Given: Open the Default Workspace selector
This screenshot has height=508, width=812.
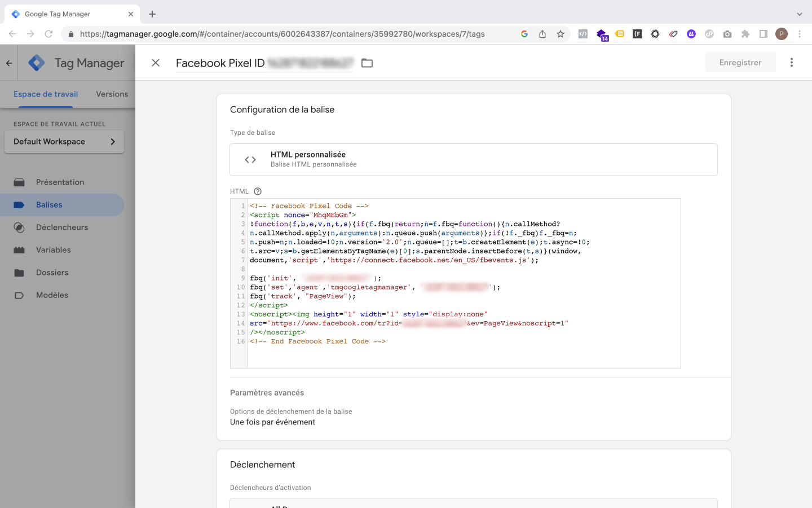Looking at the screenshot, I should (x=64, y=142).
